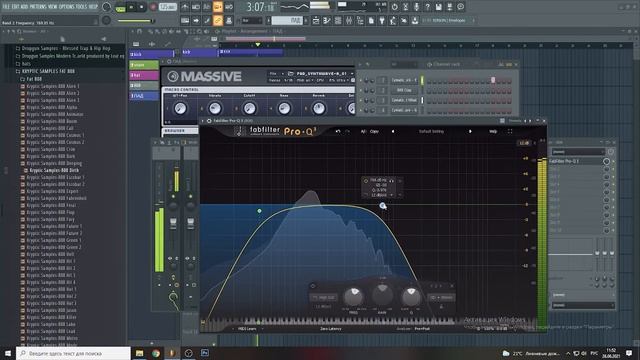The image size is (640, 360).
Task: Adjust the green main volume slider in toolbar
Action: (x=135, y=20)
